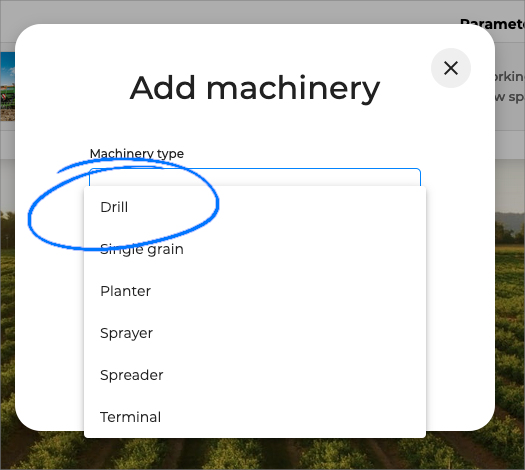Open the machinery thumbnail image behind the dialog
Image resolution: width=525 pixels, height=470 pixels.
point(7,86)
